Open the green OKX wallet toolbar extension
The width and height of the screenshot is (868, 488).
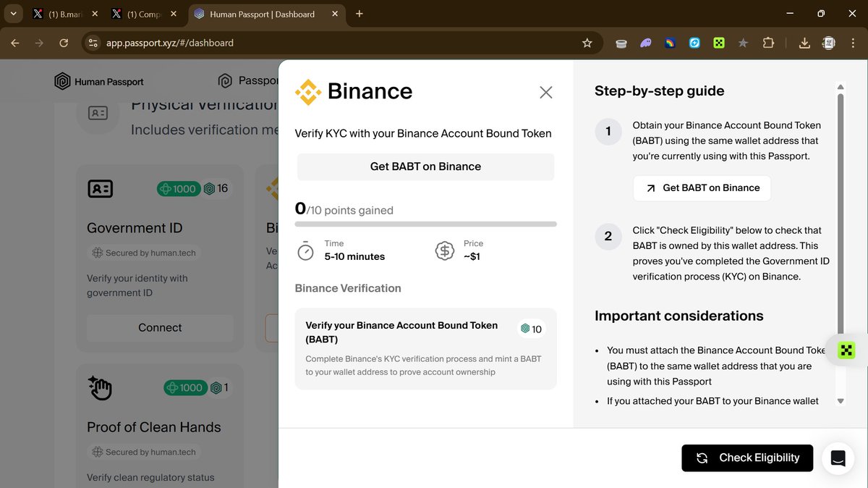point(719,43)
